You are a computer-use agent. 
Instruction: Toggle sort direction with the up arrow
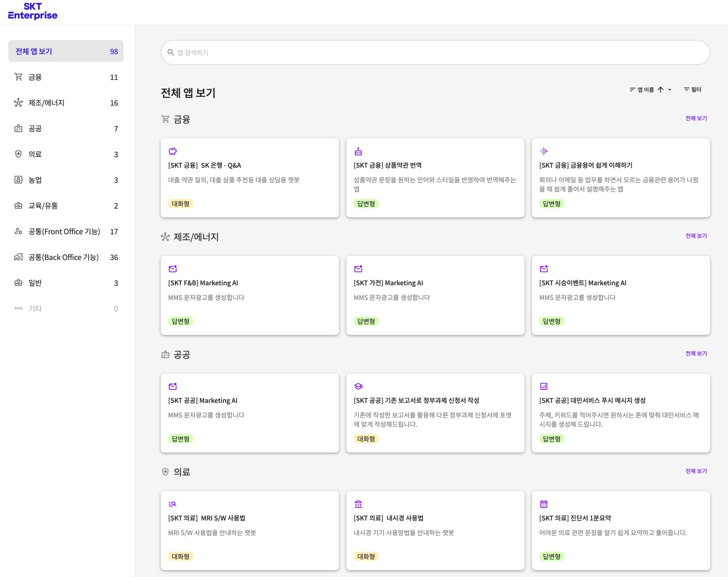(x=661, y=90)
